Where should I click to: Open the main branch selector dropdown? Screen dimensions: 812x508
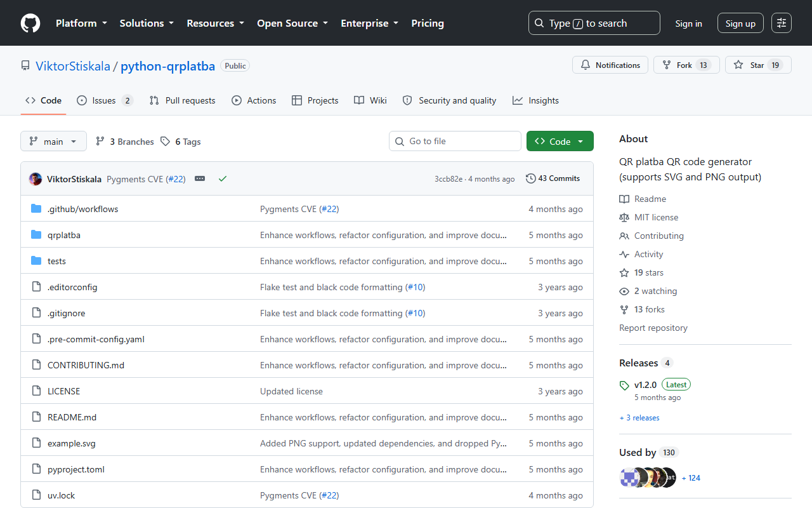(53, 141)
